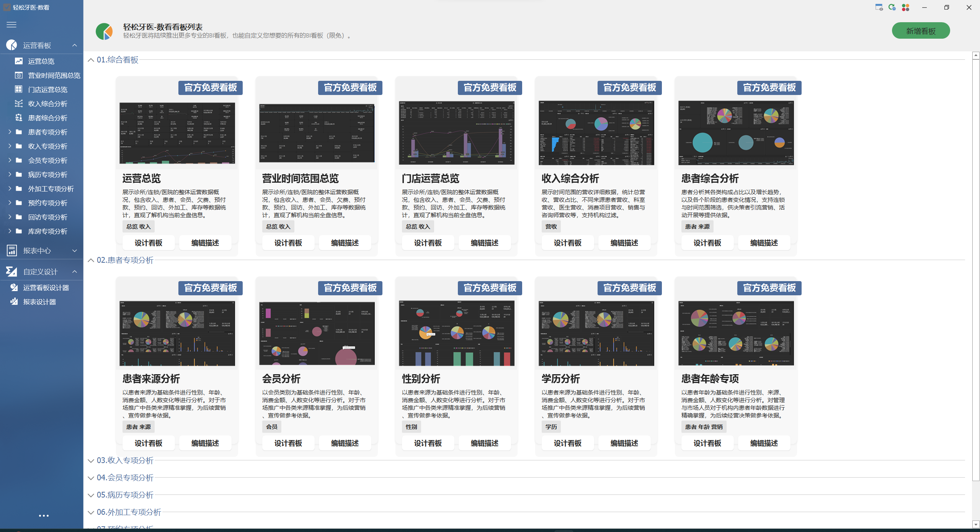Expand the 患者专项分析 tree arrow
The image size is (980, 532).
tap(10, 132)
